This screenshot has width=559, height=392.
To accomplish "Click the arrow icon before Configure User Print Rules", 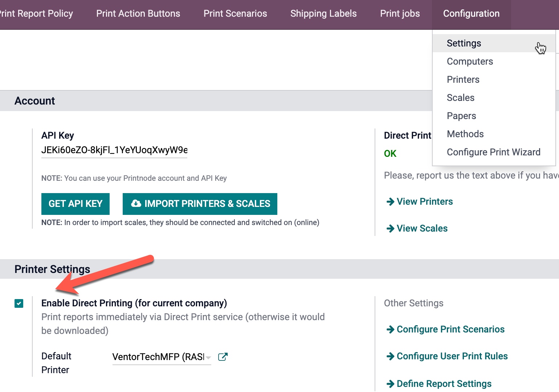I will [390, 356].
